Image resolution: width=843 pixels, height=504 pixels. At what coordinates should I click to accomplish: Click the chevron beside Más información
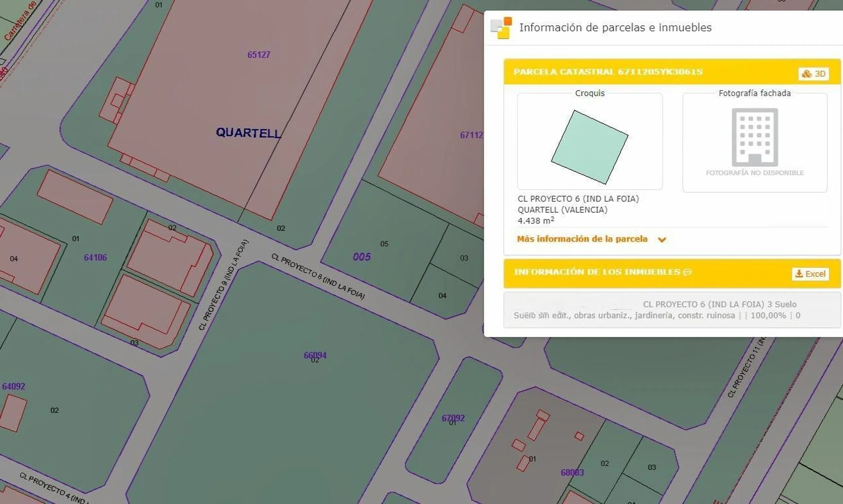[x=661, y=240]
